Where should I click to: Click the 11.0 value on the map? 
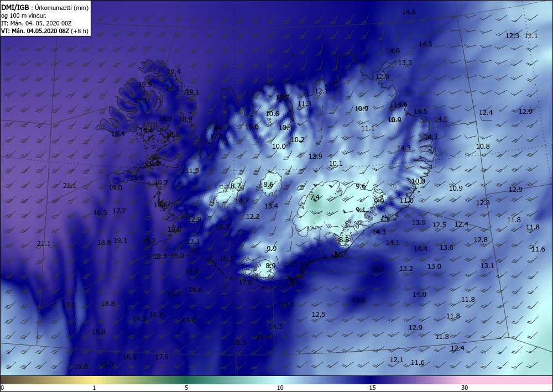(x=406, y=200)
